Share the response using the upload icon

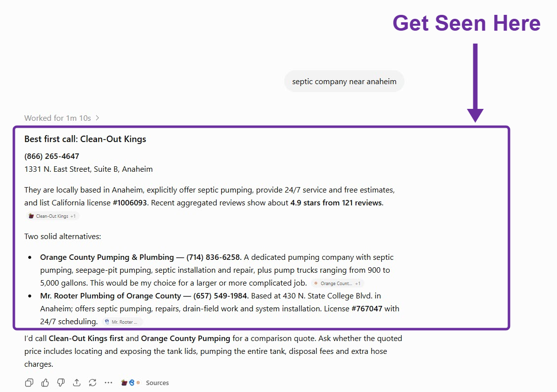click(x=77, y=383)
